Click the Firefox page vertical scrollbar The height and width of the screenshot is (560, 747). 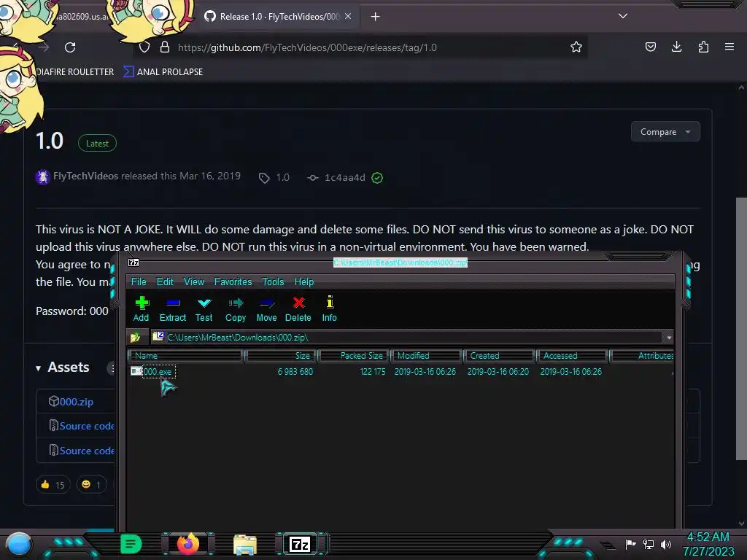[x=741, y=329]
